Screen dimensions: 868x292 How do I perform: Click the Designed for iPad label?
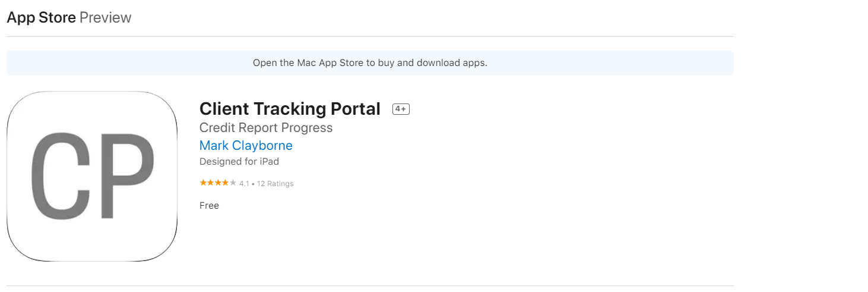239,162
